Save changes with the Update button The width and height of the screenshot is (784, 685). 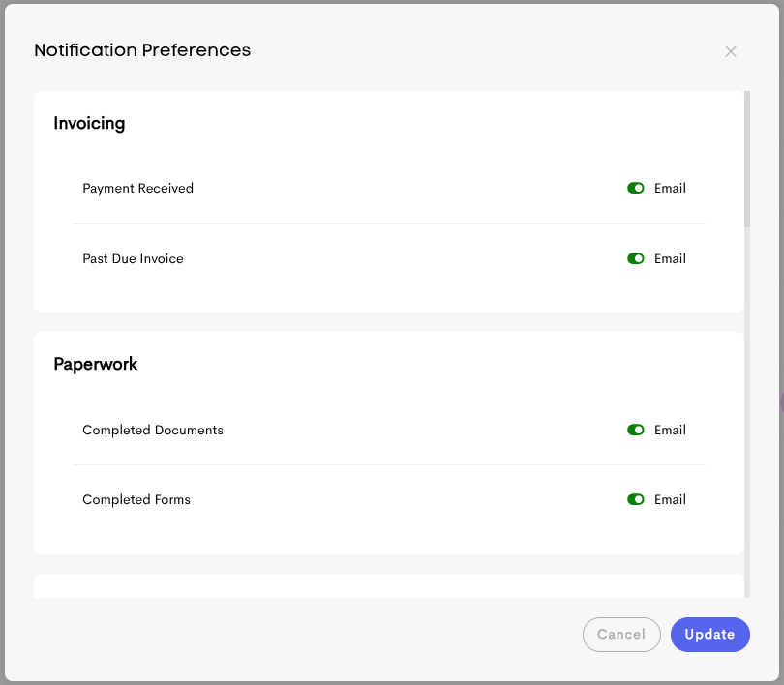709,635
